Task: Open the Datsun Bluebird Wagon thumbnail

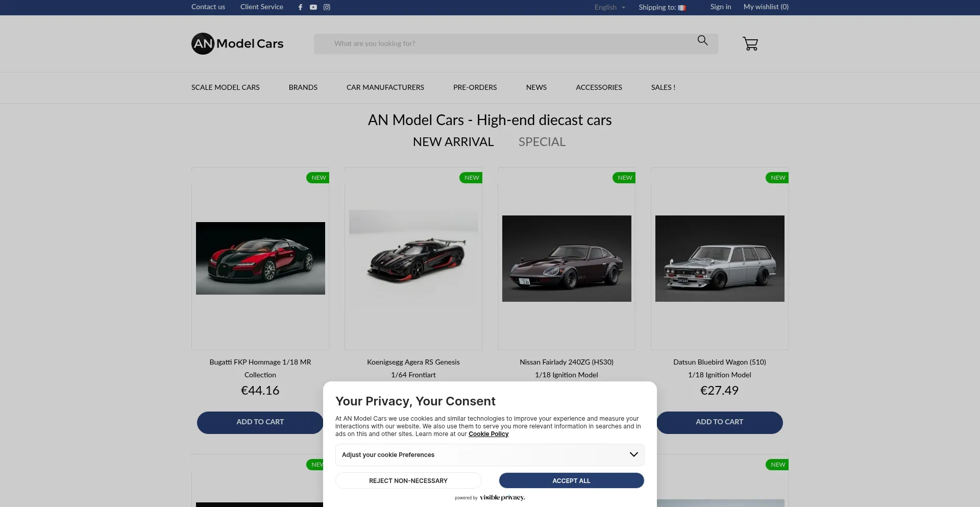Action: pyautogui.click(x=720, y=258)
